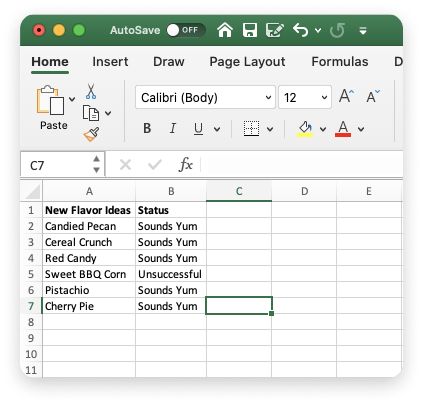Click the Home icon in title bar
Image resolution: width=423 pixels, height=404 pixels.
tap(225, 30)
